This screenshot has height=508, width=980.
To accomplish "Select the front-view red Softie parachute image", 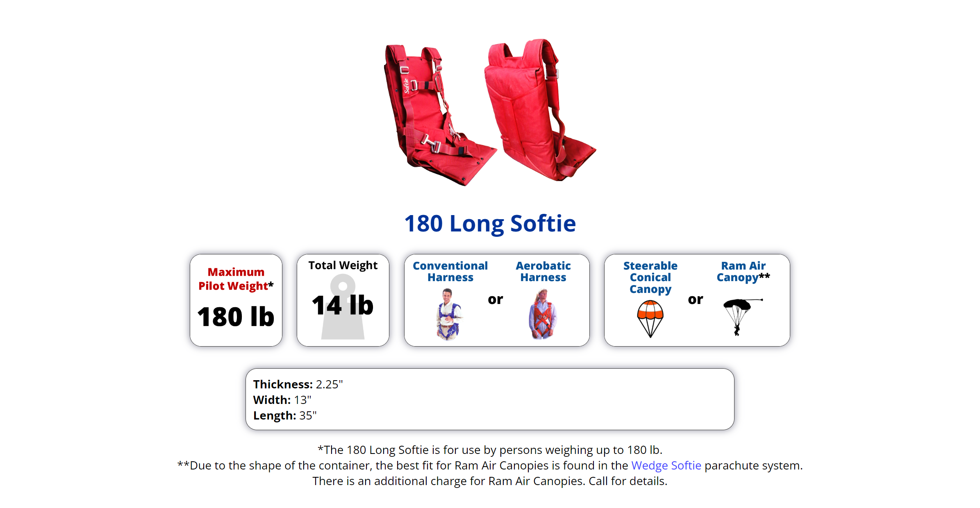I will (x=440, y=115).
